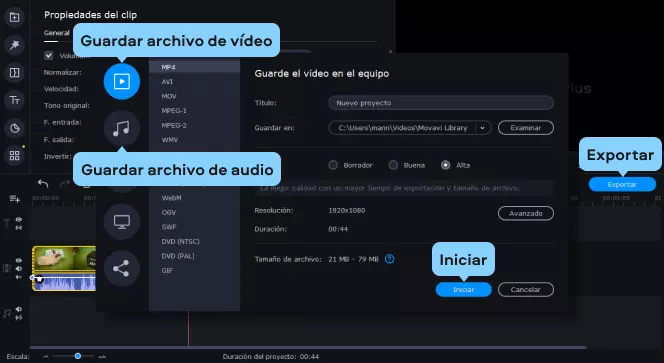Click the clip volume keyframe star marker

pos(39,279)
